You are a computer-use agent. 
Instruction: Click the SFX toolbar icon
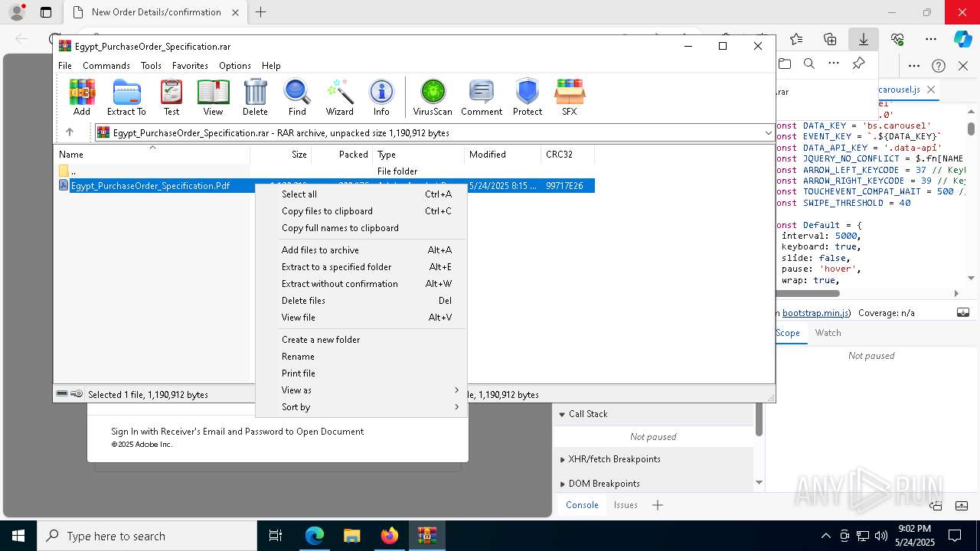click(569, 97)
